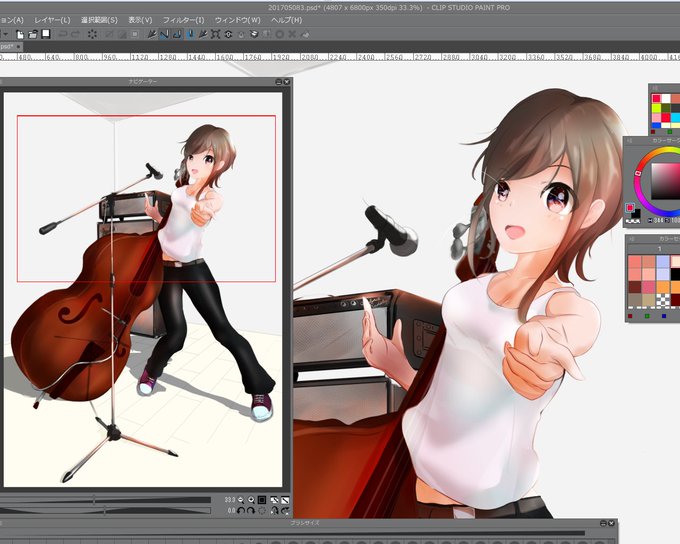This screenshot has width=680, height=544.
Task: Click the Navigator zoom in magnifier icon
Action: pyautogui.click(x=251, y=500)
